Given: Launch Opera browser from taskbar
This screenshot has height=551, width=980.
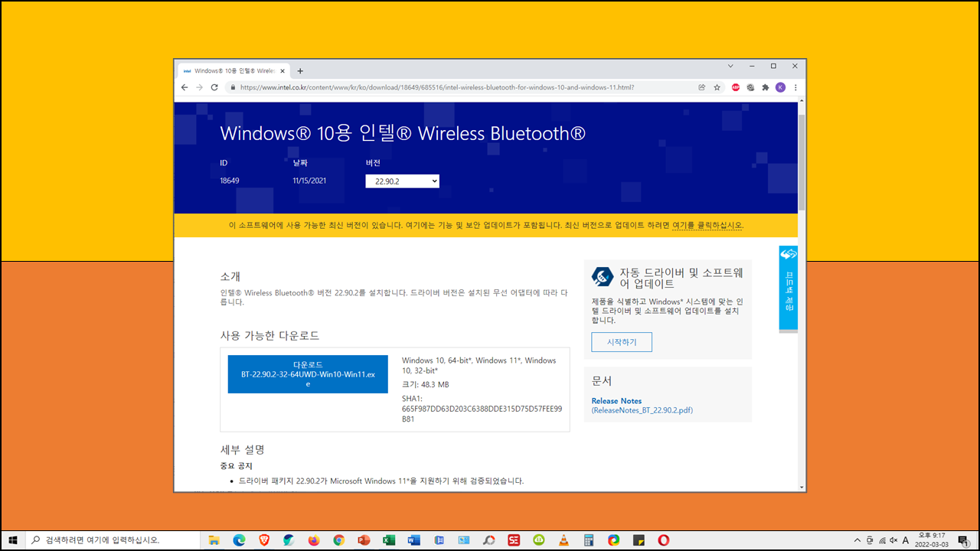Looking at the screenshot, I should (664, 540).
